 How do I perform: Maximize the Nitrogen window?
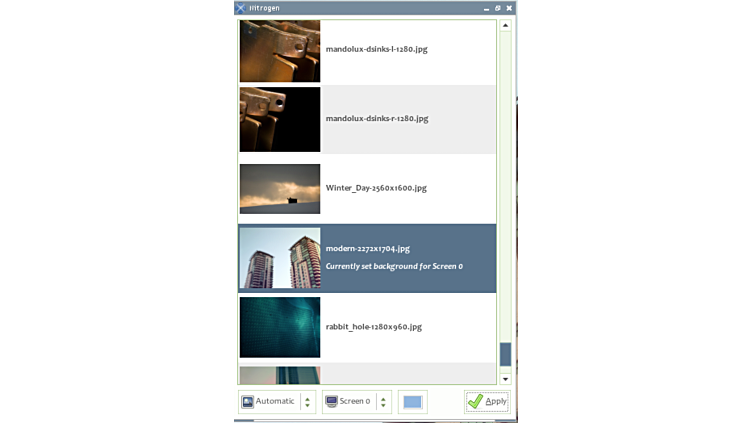(497, 8)
